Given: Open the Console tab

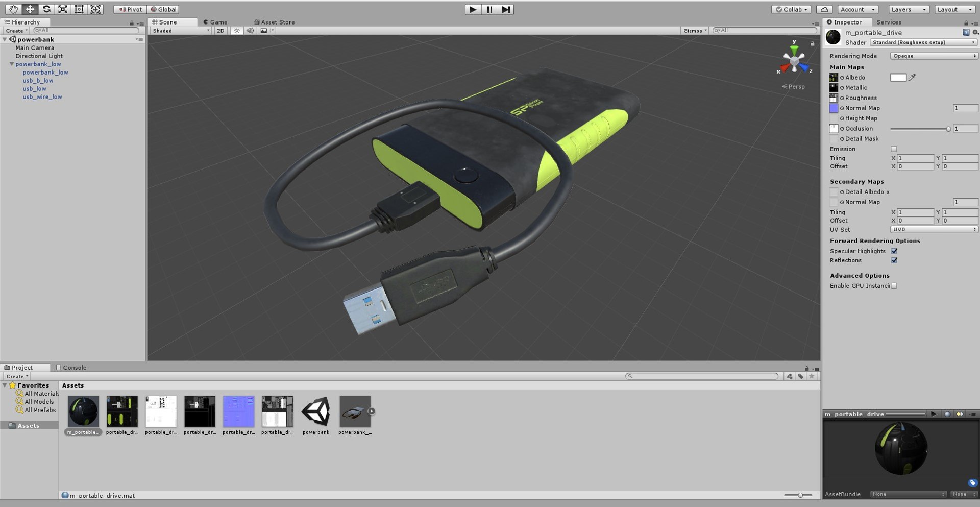Looking at the screenshot, I should (x=71, y=368).
